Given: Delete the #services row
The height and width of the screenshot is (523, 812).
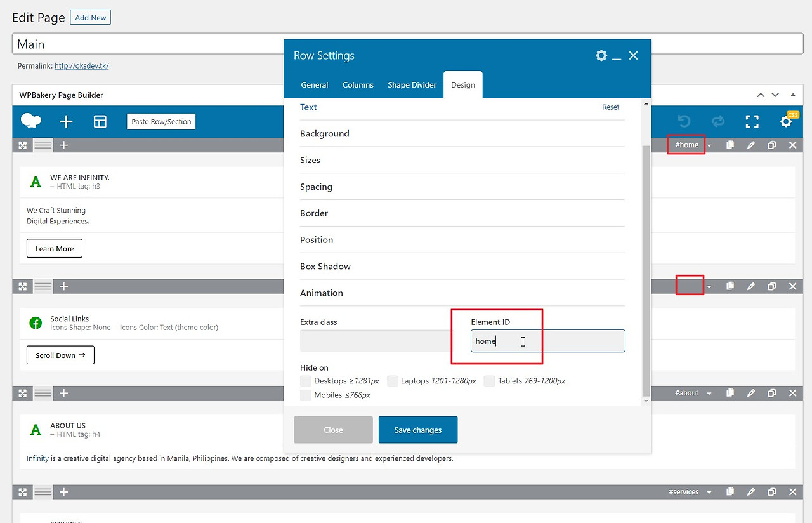Looking at the screenshot, I should pyautogui.click(x=793, y=492).
